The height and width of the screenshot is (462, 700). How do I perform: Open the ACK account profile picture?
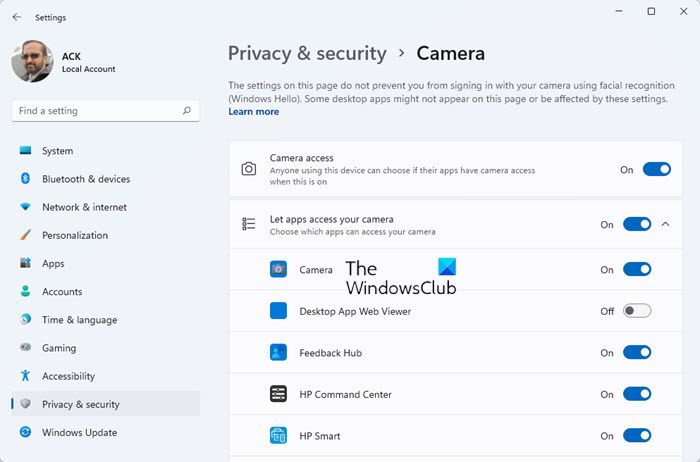pyautogui.click(x=32, y=62)
